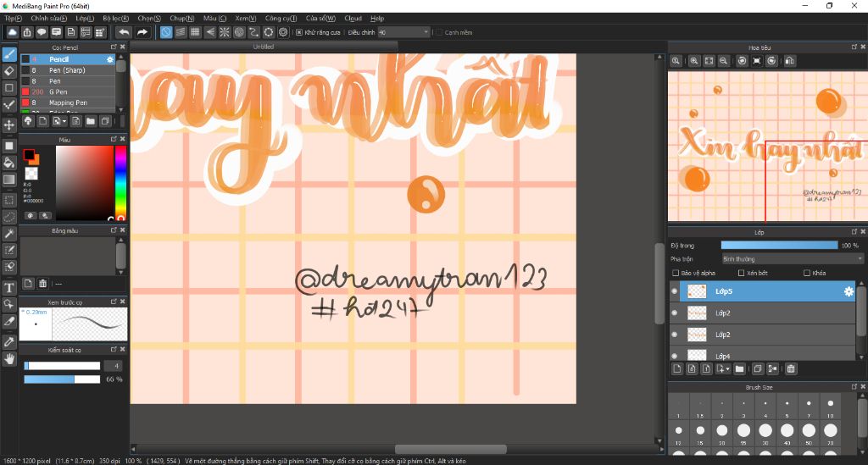Image resolution: width=868 pixels, height=465 pixels.
Task: Open the cloud icon in the top toolbar
Action: (12, 32)
